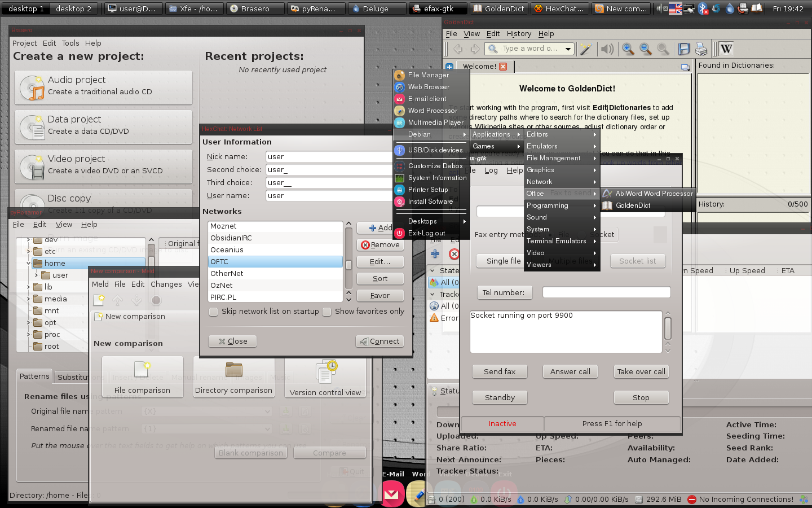Enable Skip network list on startup
Viewport: 812px width, 508px height.
[x=213, y=311]
